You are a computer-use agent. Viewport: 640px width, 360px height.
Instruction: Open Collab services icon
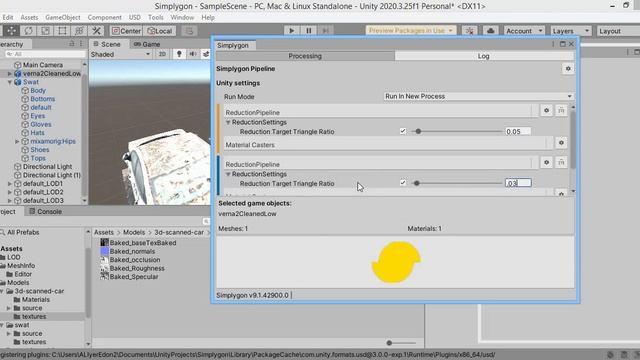pos(470,31)
